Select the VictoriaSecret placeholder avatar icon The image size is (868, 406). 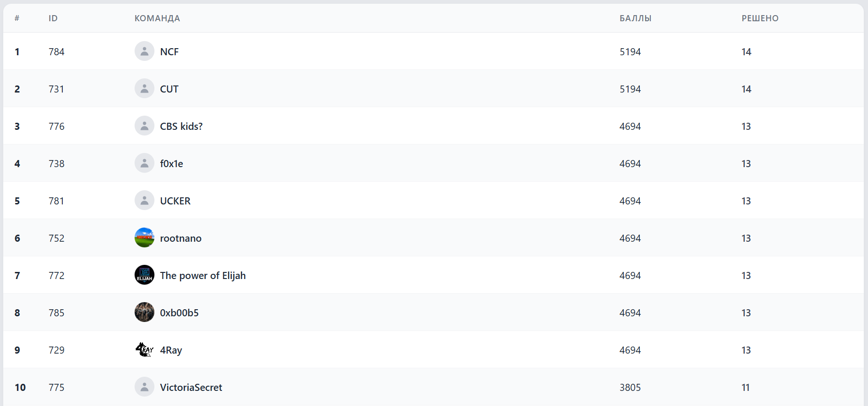pos(145,387)
